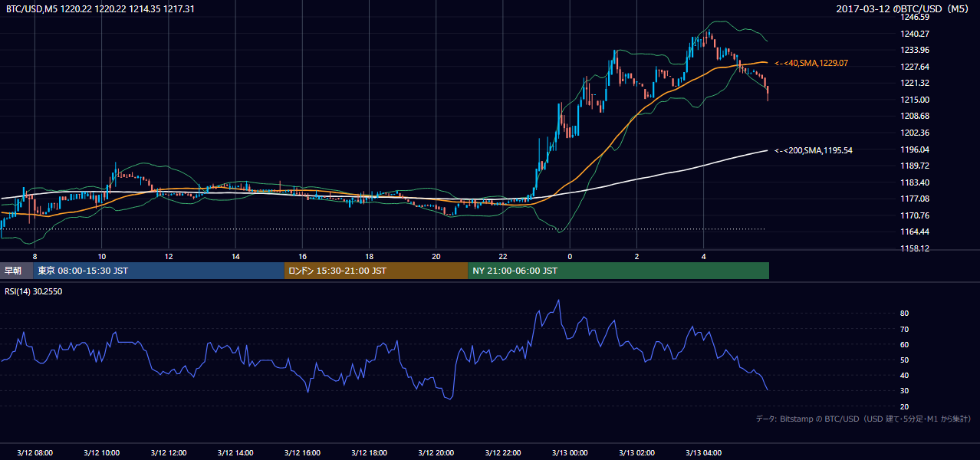
Task: Click the 3/12 22:00 date label
Action: pyautogui.click(x=503, y=453)
